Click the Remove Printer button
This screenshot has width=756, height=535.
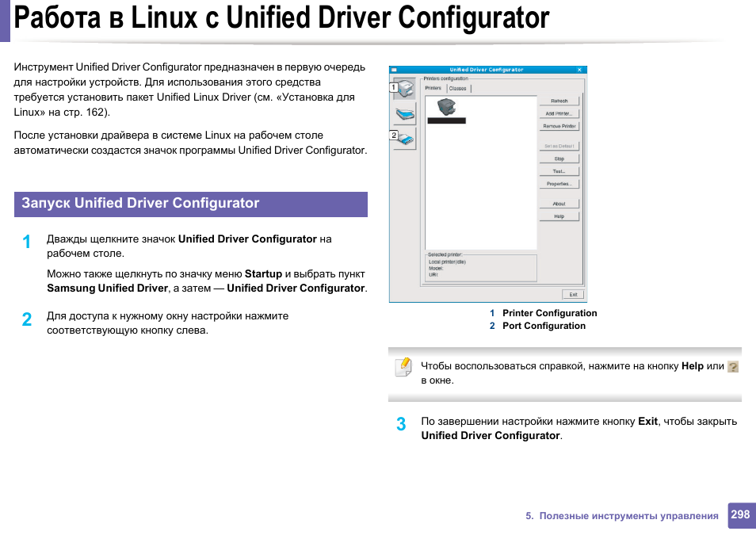pyautogui.click(x=559, y=126)
